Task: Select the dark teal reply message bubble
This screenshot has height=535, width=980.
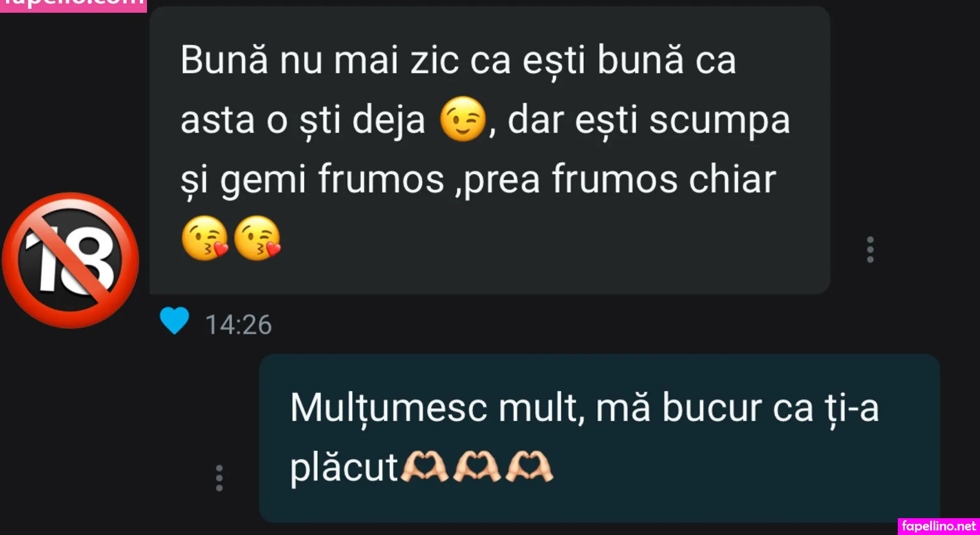Action: (600, 438)
